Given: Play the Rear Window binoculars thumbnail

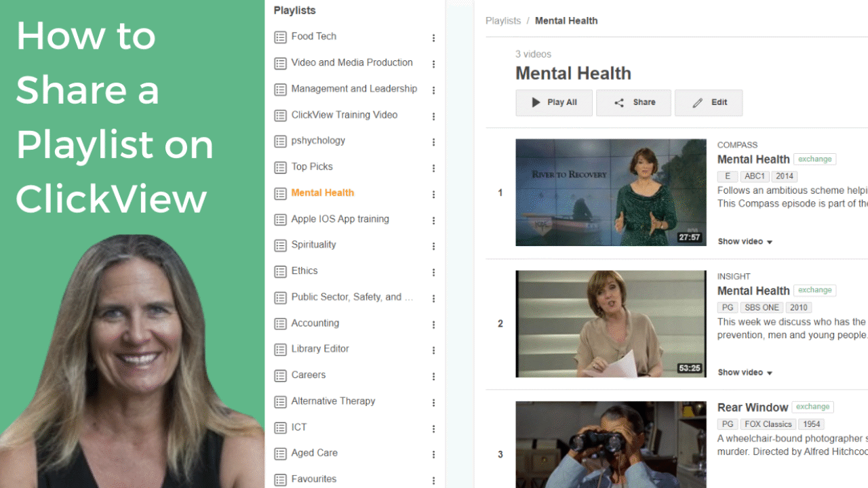Looking at the screenshot, I should pos(611,445).
